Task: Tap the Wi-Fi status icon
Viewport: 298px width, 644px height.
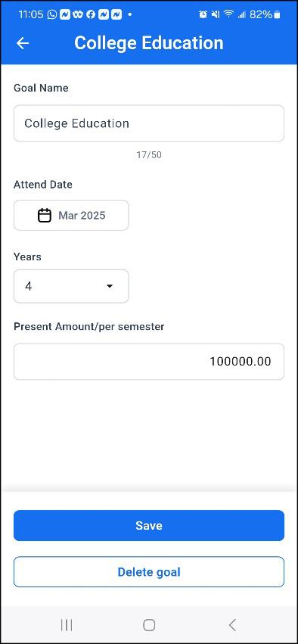Action: click(x=228, y=15)
